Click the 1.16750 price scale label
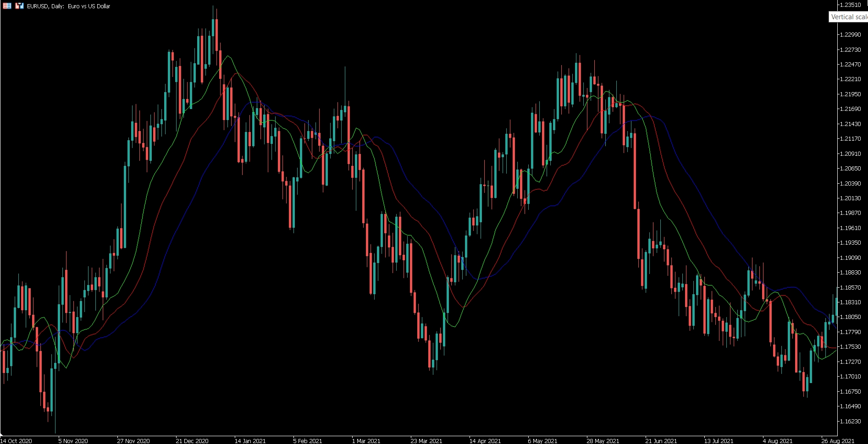Viewport: 868px width, 444px height. pos(850,392)
